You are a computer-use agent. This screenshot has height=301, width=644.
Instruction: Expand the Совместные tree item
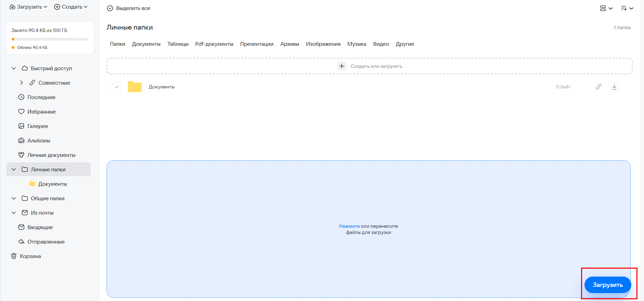tap(21, 83)
